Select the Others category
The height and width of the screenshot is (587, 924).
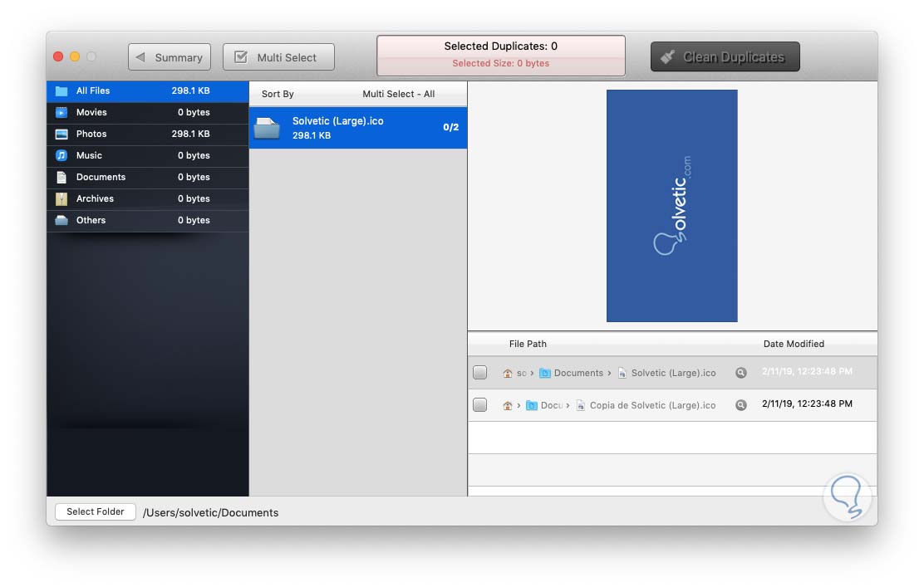[x=147, y=220]
